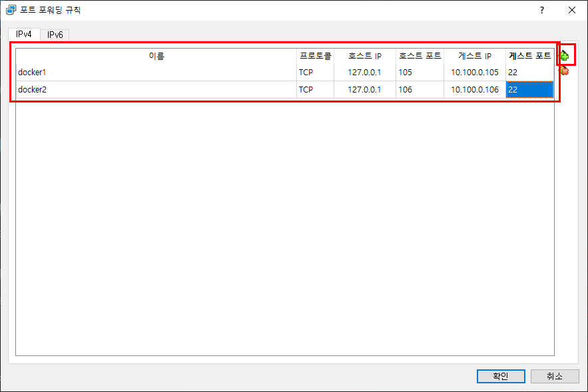The image size is (588, 392).
Task: Select the docker2 name cell
Action: (x=156, y=90)
